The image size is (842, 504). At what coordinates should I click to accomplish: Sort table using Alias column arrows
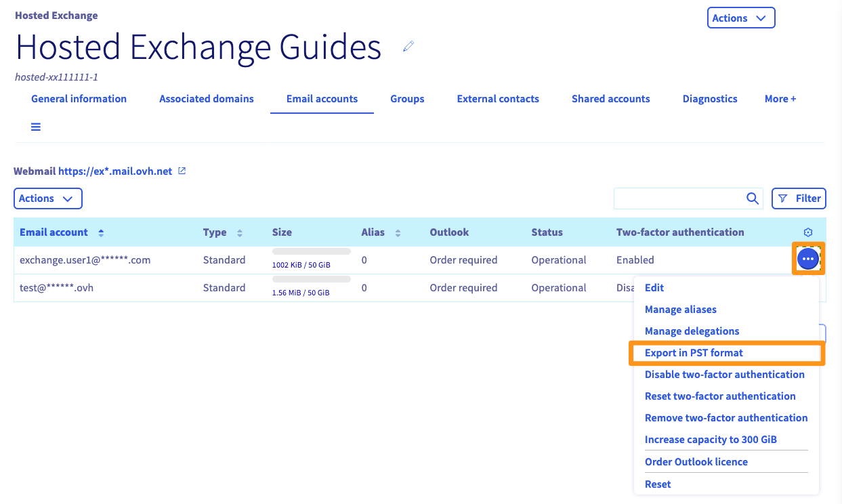click(398, 233)
